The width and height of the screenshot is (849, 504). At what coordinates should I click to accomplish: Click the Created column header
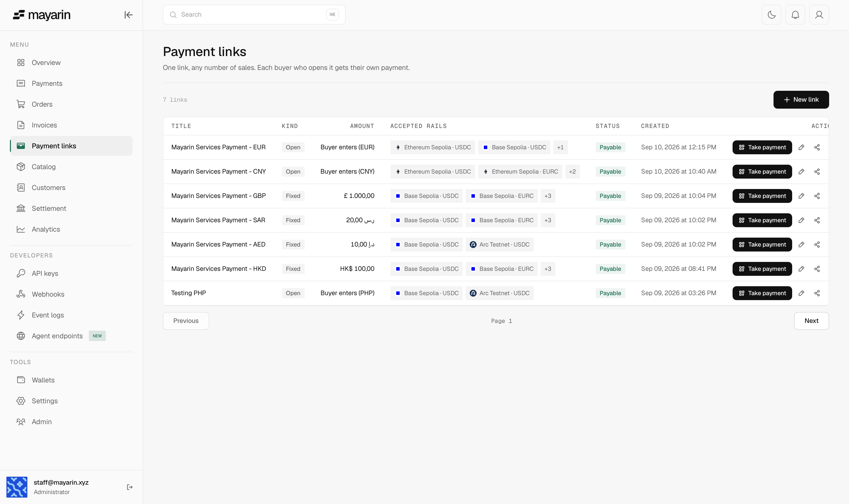[x=655, y=126]
